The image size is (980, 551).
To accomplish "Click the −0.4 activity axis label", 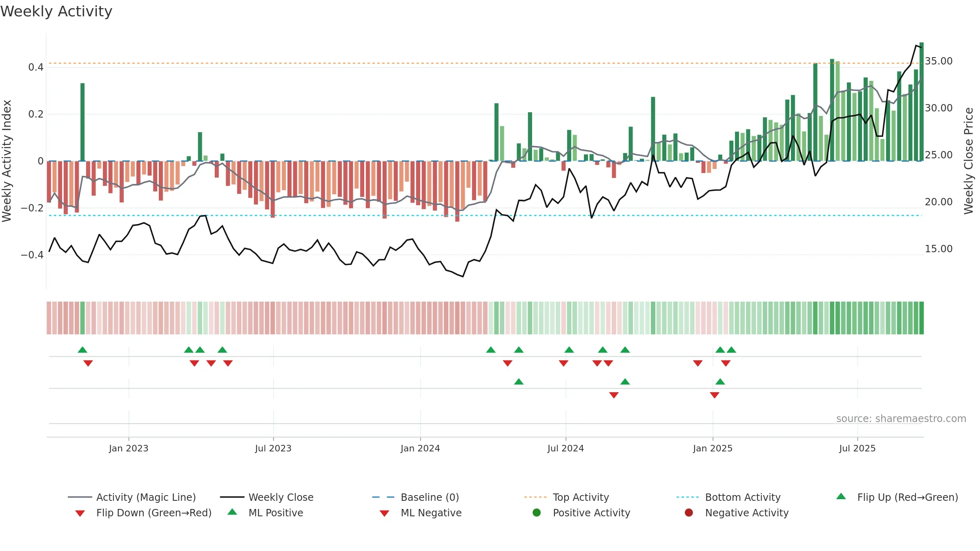I will pos(32,255).
